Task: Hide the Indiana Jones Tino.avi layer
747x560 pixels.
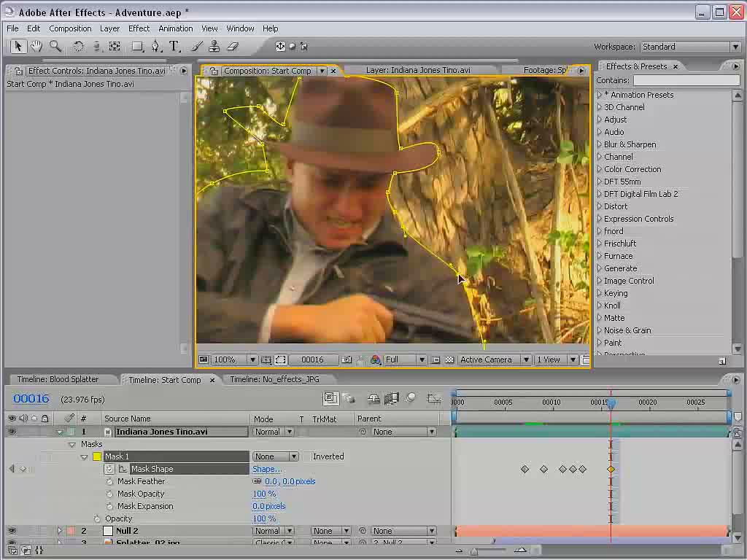Action: (x=12, y=432)
